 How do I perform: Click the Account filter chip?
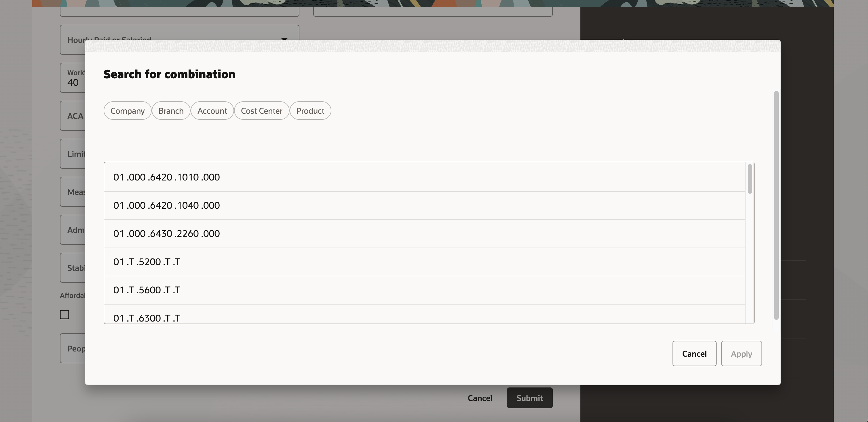(212, 111)
